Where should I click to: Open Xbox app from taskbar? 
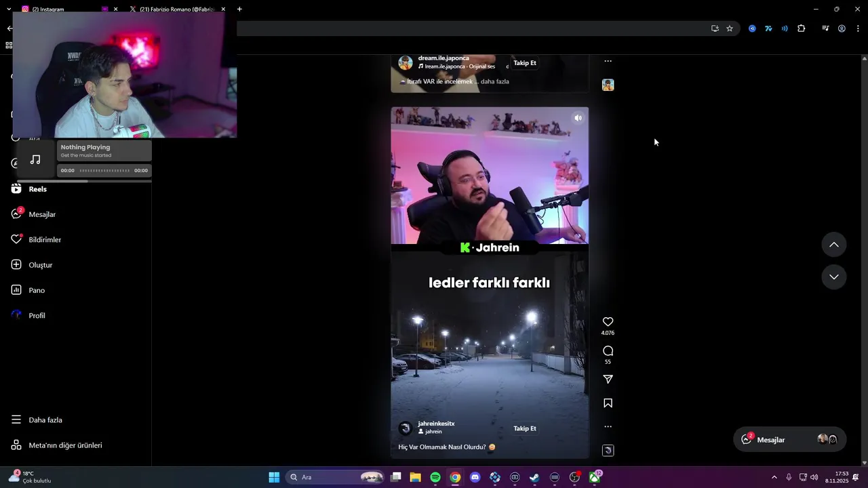point(595,477)
